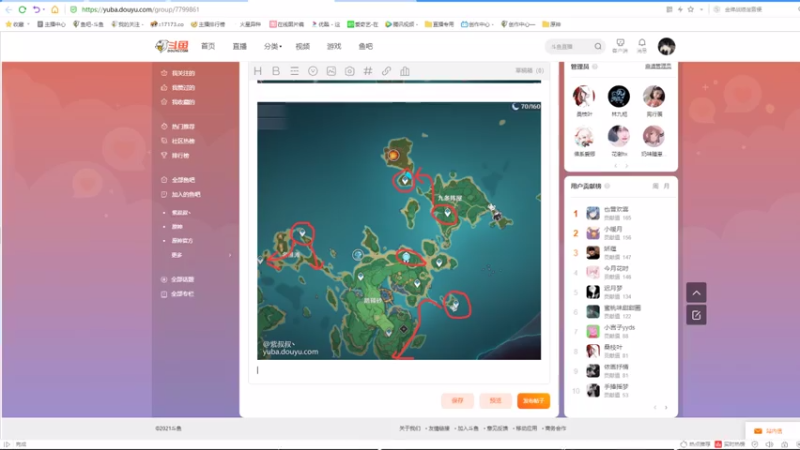Insert a hyperlink with the chain icon
This screenshot has width=800, height=450.
pyautogui.click(x=386, y=71)
